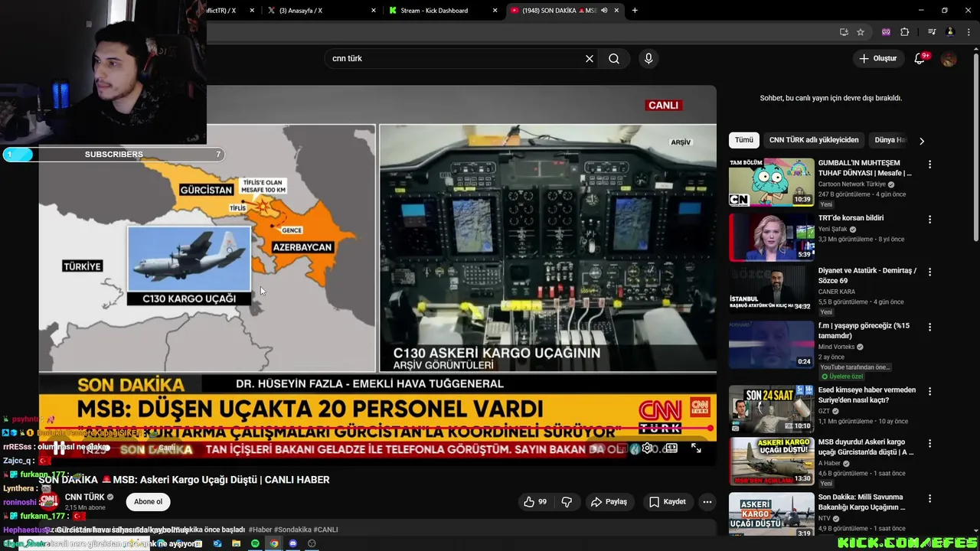Open the YouTube account avatar menu
This screenshot has height=551, width=980.
[949, 59]
